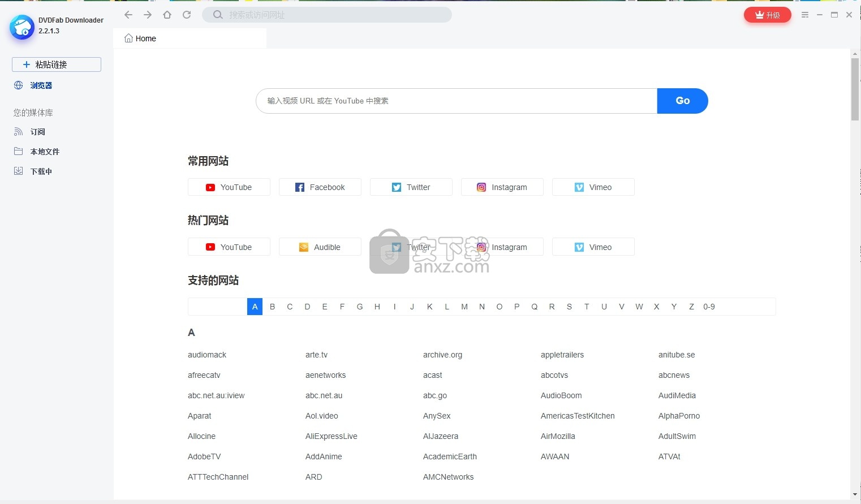This screenshot has height=504, width=861.
Task: Open the archive.org site link
Action: click(x=442, y=355)
